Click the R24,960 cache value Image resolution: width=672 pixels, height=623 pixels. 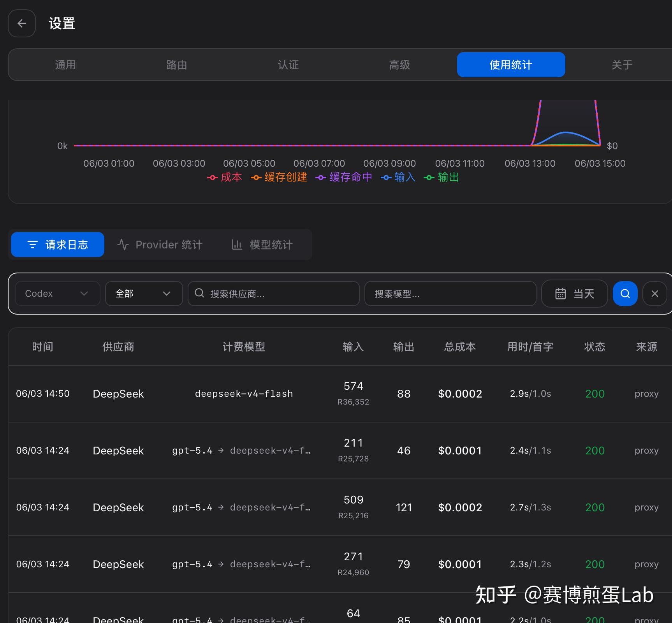pos(353,572)
